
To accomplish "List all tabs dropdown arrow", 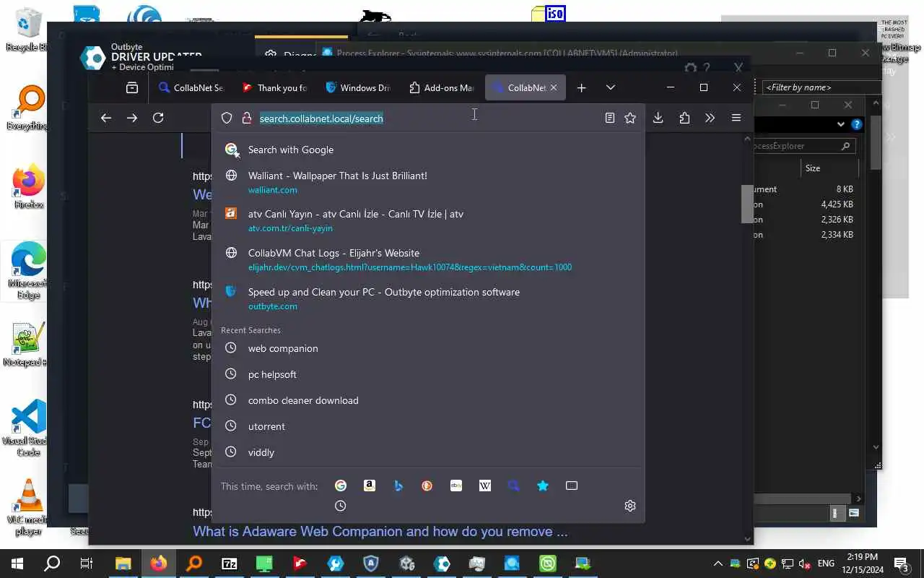I will click(x=611, y=87).
